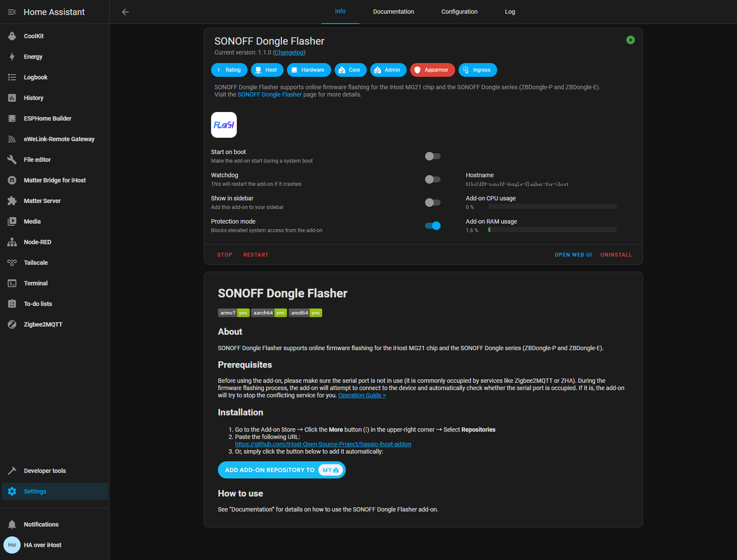Viewport: 737px width, 560px height.
Task: Click the Hardware capability chip
Action: (x=309, y=70)
